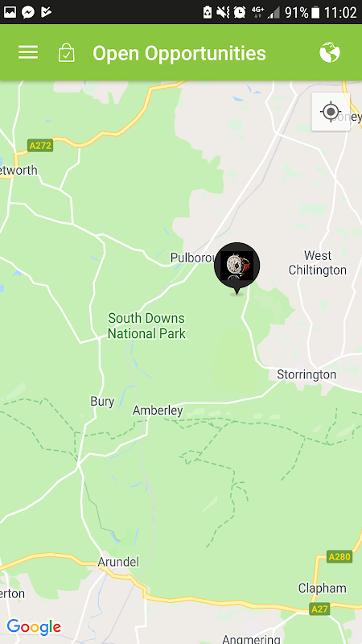
Task: Select the Open Opportunities title
Action: [x=179, y=53]
